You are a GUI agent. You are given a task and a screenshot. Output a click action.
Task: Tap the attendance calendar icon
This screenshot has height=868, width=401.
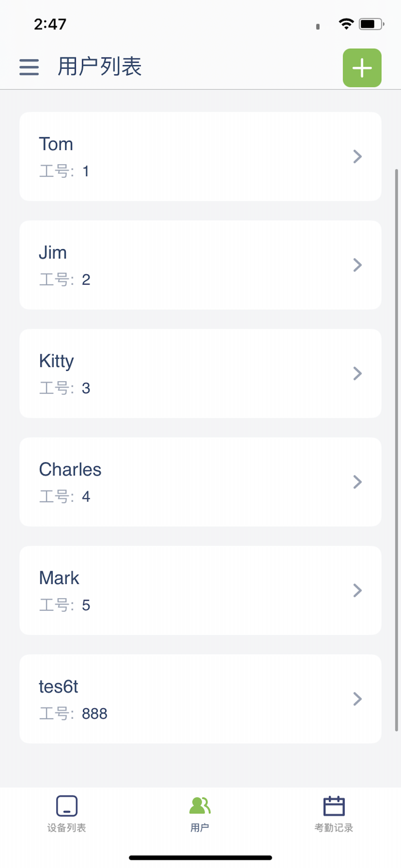coord(334,806)
